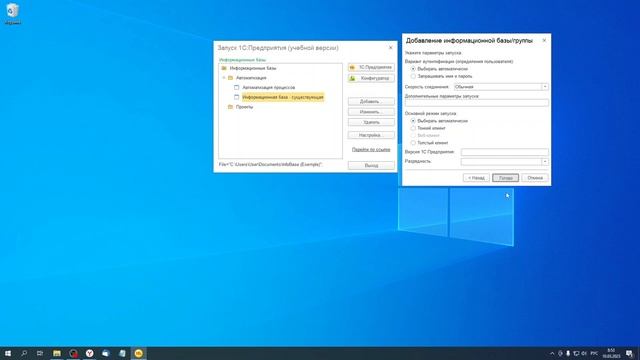Open the Recycle Bin desktop icon
The image size is (640, 360).
12,13
